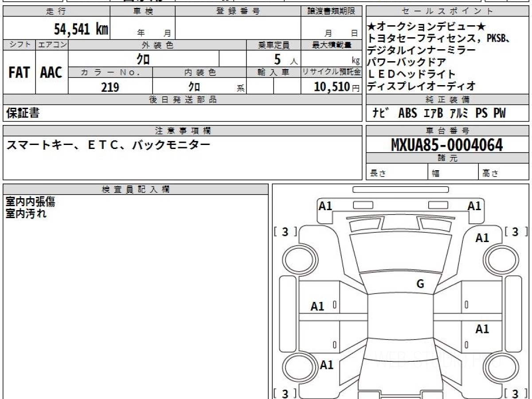Select the 車台番号 header

click(x=447, y=131)
